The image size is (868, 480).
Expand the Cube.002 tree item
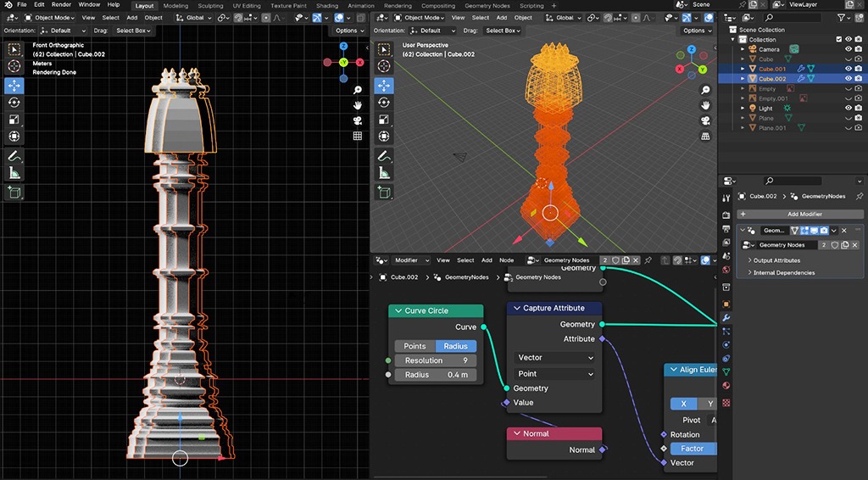(743, 79)
